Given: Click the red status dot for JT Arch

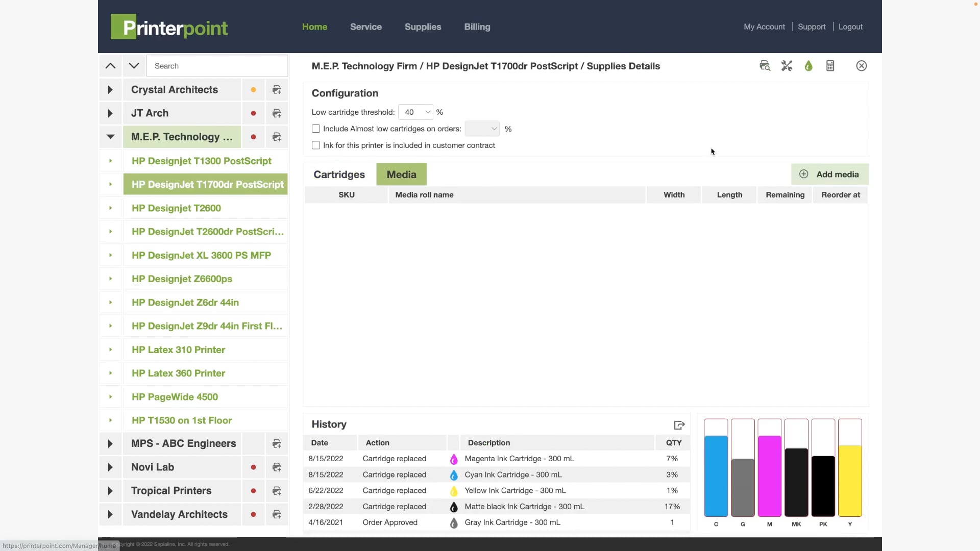Looking at the screenshot, I should [253, 113].
